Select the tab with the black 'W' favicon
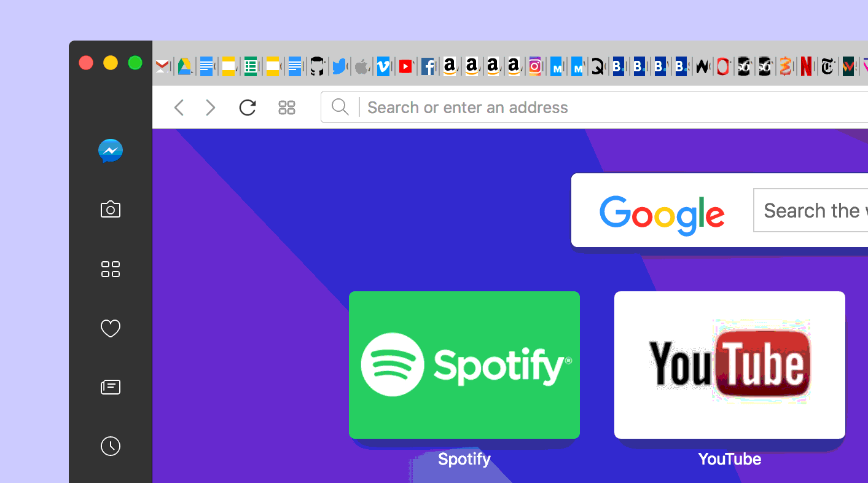868x483 pixels. (702, 66)
